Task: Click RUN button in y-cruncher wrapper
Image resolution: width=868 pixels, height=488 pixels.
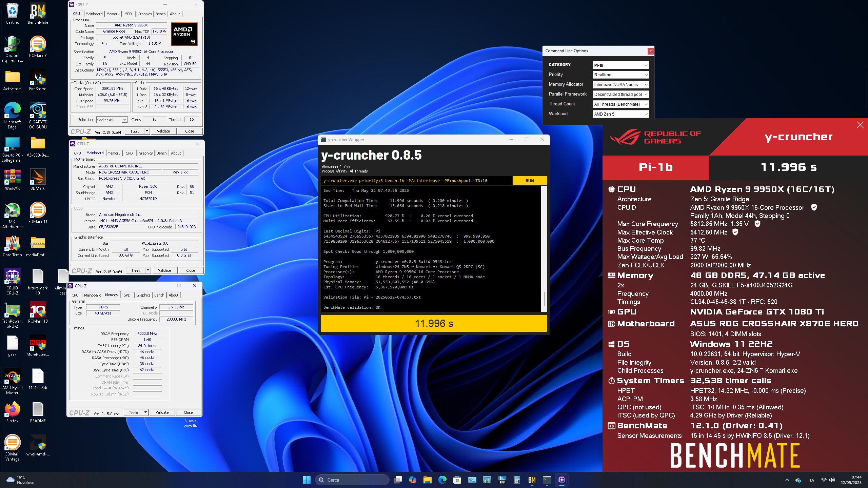Action: pos(530,181)
